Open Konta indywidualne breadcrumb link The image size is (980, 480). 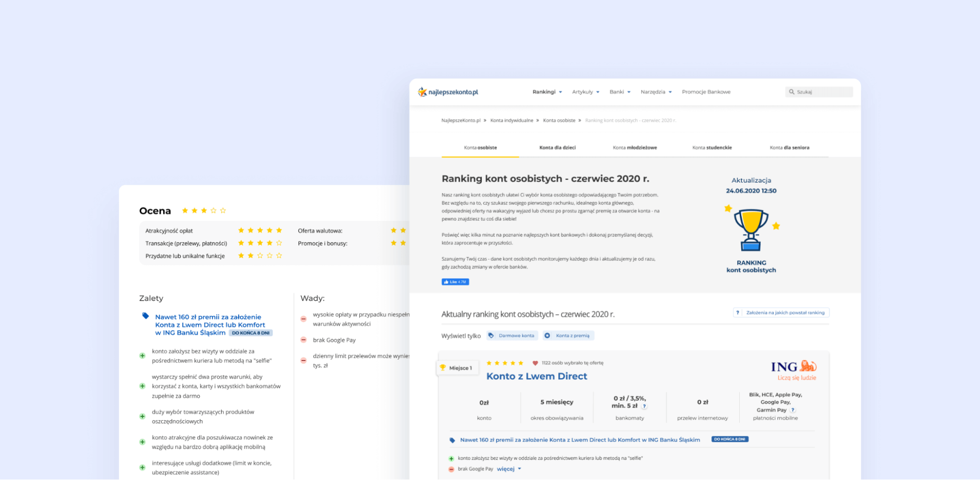(511, 120)
